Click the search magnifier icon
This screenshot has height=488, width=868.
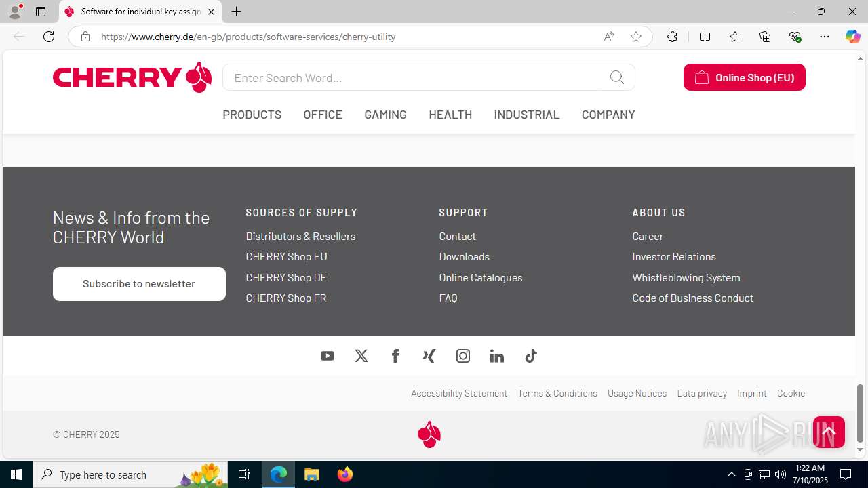[617, 77]
